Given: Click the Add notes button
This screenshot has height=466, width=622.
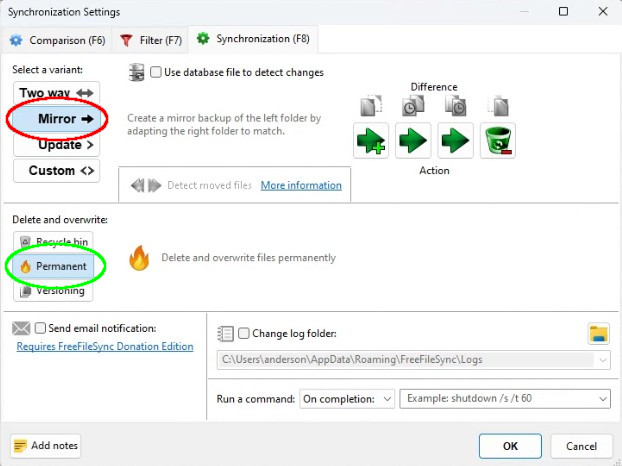Looking at the screenshot, I should click(x=46, y=446).
